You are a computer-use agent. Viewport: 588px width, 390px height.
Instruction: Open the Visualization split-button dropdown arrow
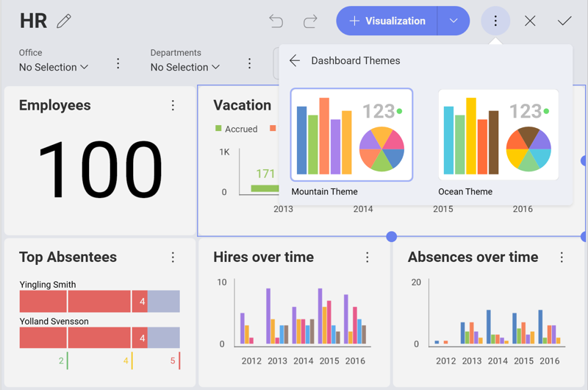coord(453,21)
